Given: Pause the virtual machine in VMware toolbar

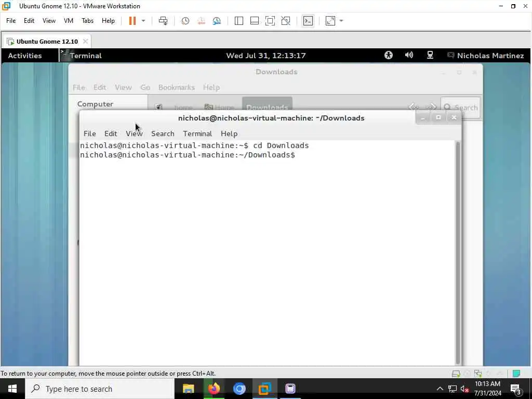Looking at the screenshot, I should (132, 21).
